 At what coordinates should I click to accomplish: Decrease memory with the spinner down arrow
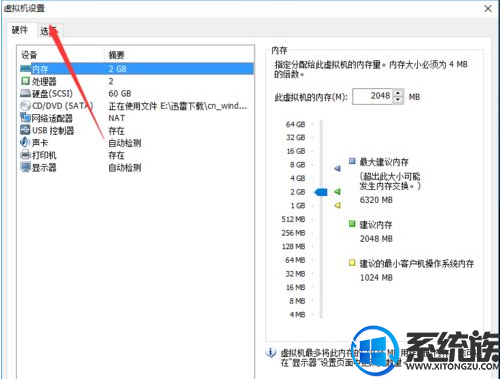point(398,100)
